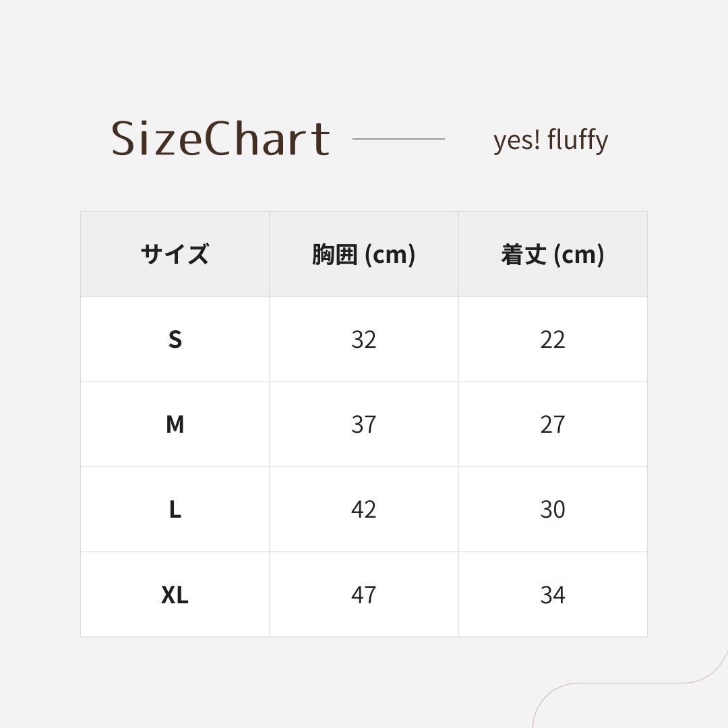Select the 胸囲 (cm) column header
Screen dimensions: 728x728
click(363, 254)
